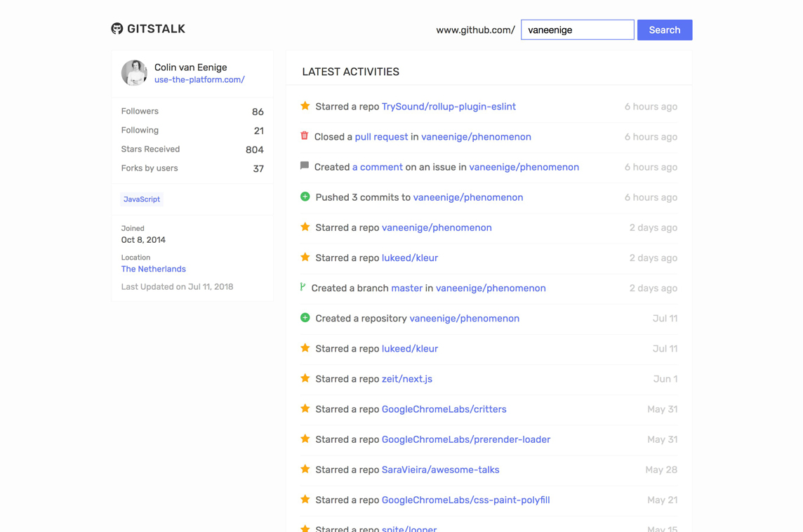Click the GitHub username input field
This screenshot has width=803, height=532.
578,29
